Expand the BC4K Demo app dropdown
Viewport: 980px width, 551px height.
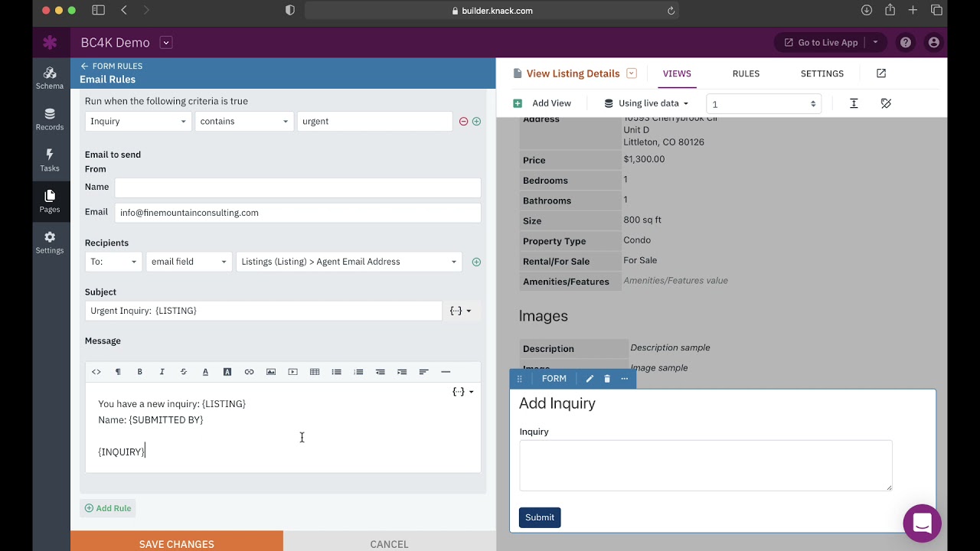point(166,43)
